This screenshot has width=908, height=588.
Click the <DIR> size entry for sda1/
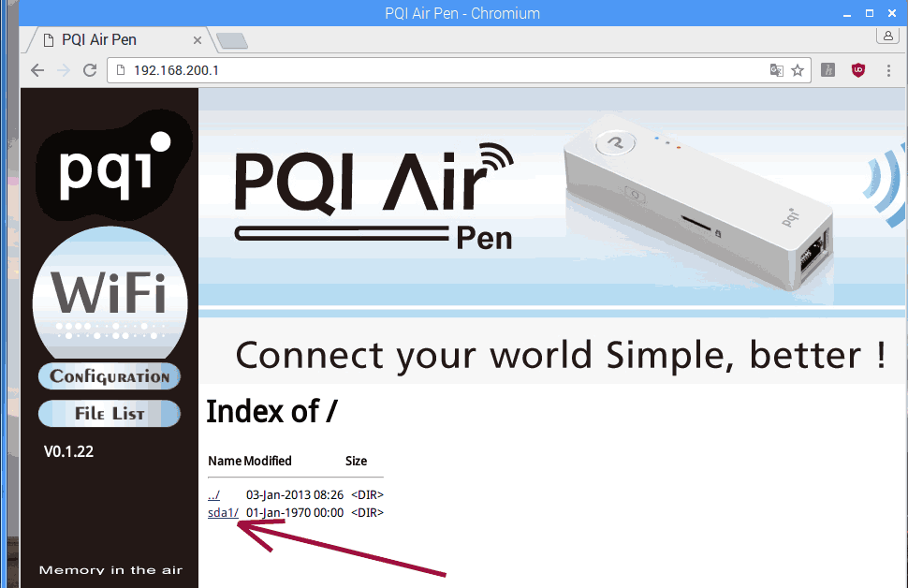click(x=367, y=513)
